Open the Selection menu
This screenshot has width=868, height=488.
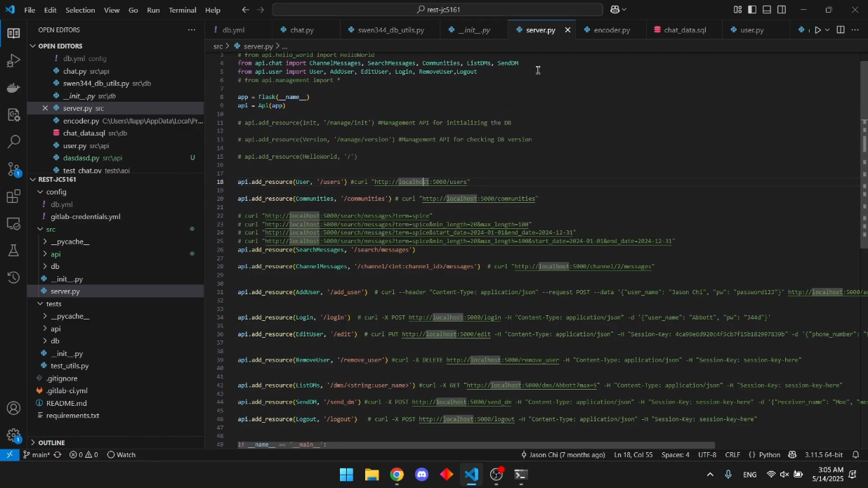pyautogui.click(x=80, y=10)
